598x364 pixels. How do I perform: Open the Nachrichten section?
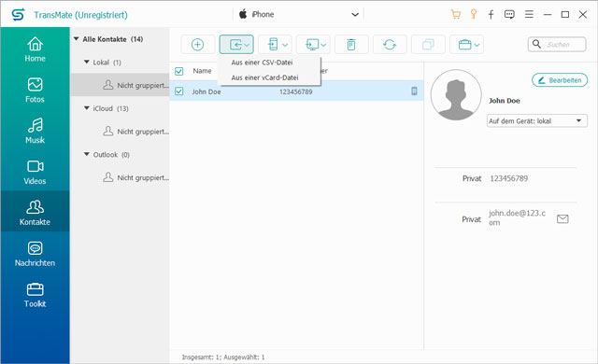[x=35, y=254]
